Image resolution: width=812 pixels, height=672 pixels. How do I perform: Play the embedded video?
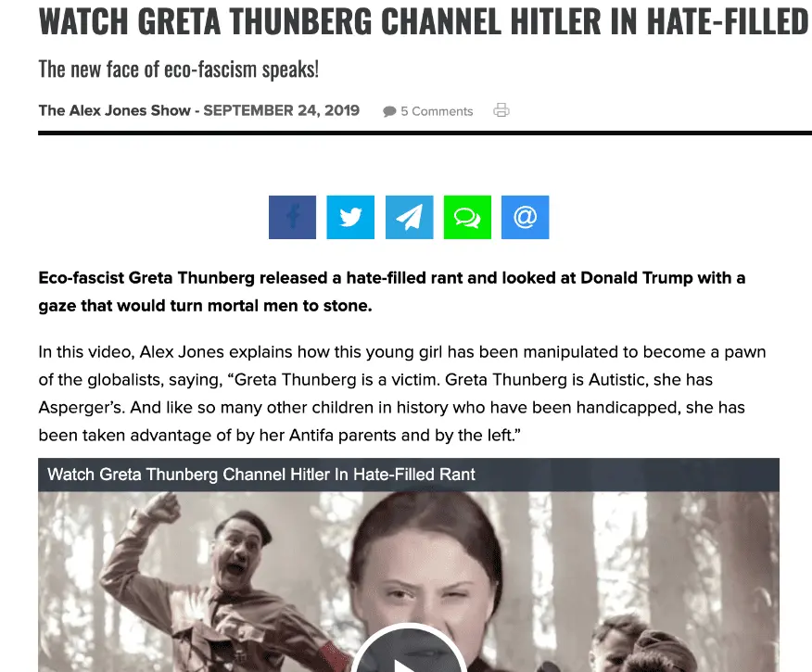click(x=408, y=653)
